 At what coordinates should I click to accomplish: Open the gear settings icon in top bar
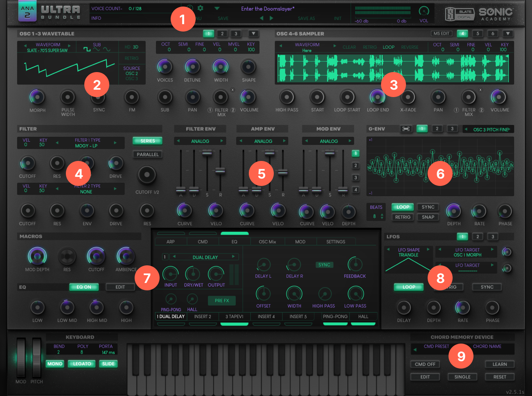pos(200,8)
